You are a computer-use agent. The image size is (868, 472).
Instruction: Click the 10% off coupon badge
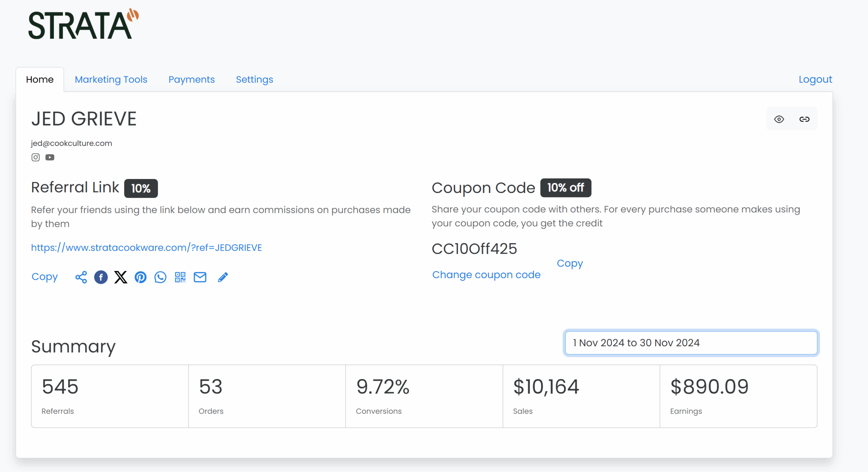coord(566,188)
